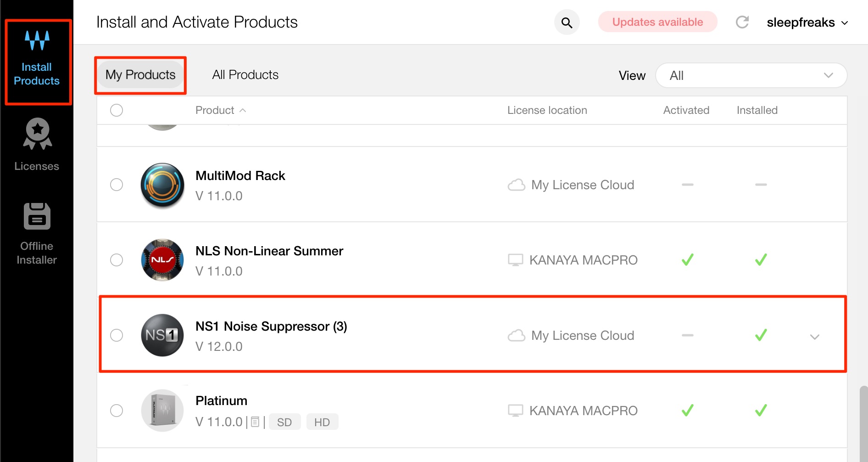Click the MultiMod Rack product icon
Viewport: 868px width, 462px height.
coord(162,185)
